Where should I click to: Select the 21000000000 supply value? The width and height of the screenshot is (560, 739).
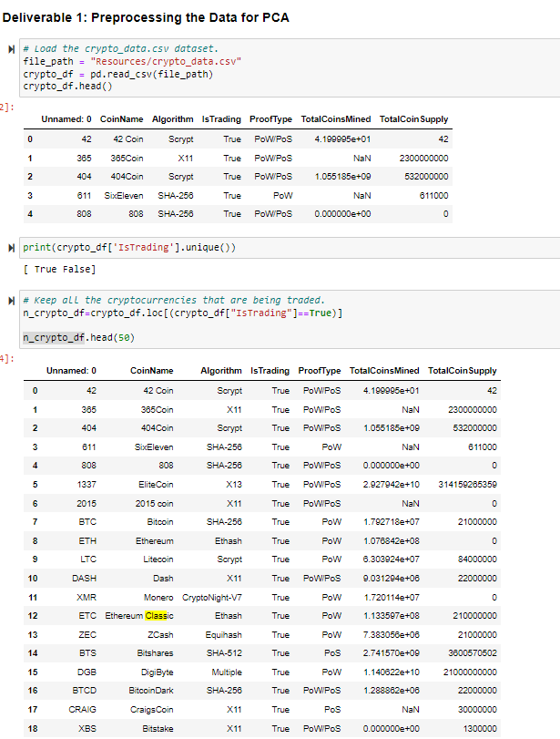point(470,672)
